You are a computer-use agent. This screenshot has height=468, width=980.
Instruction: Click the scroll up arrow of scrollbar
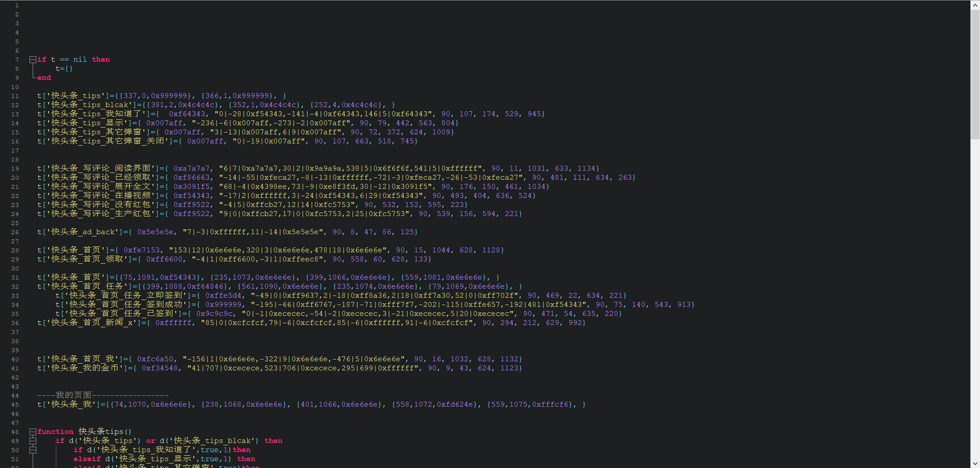pos(975,5)
